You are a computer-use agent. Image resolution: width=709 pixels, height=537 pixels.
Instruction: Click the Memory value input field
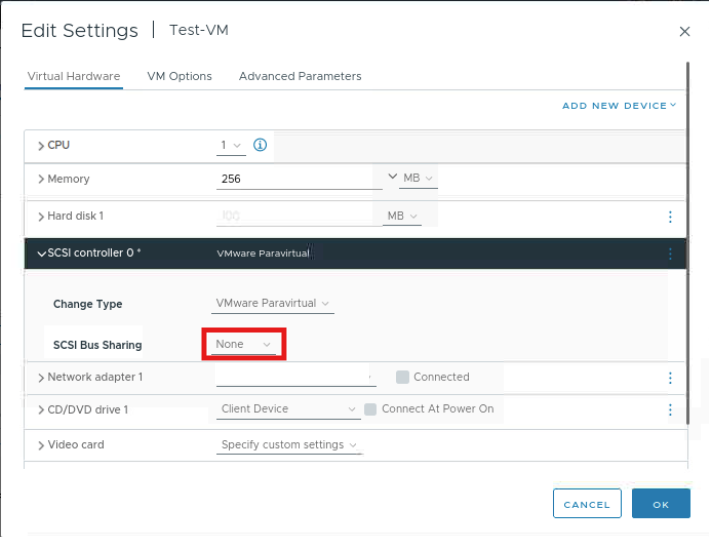click(x=298, y=179)
